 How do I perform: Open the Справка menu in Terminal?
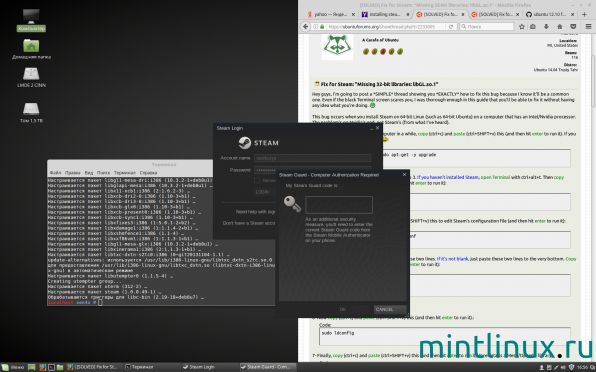[x=148, y=173]
